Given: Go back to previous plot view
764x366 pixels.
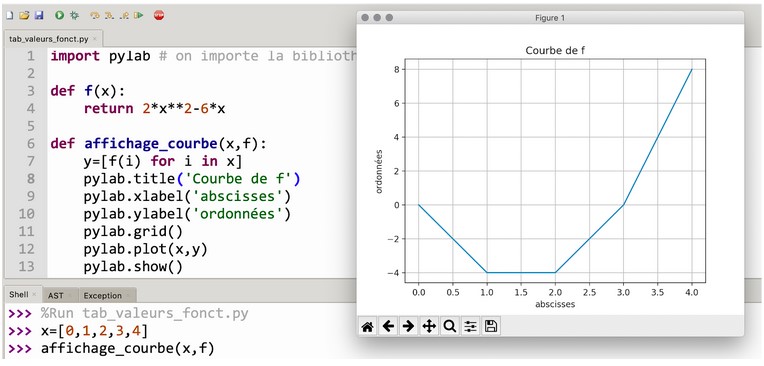Looking at the screenshot, I should (x=388, y=327).
